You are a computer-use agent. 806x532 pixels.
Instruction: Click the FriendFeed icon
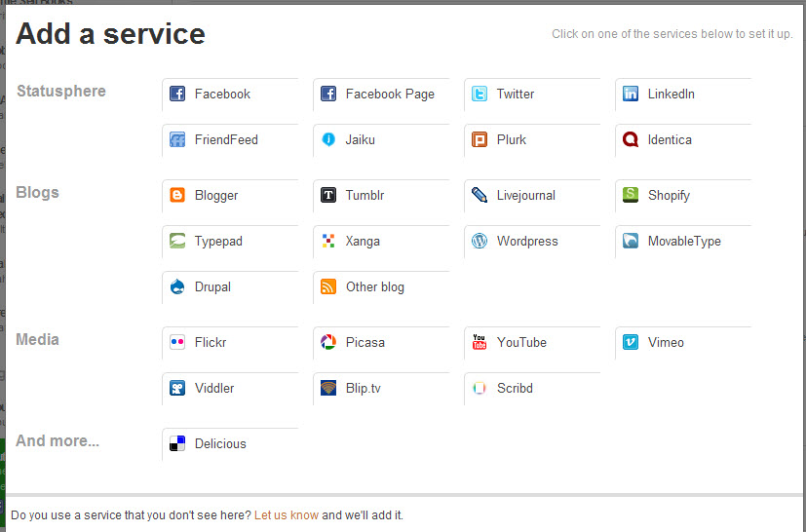[x=177, y=139]
